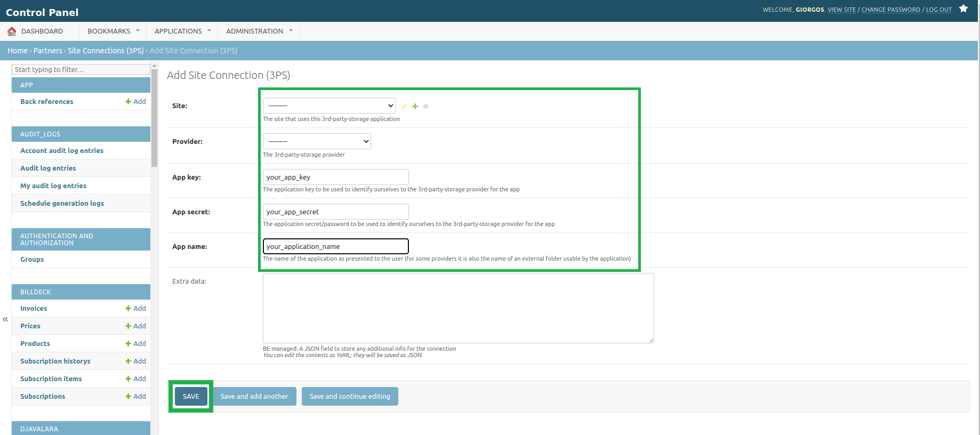Click Save and continue editing

[350, 397]
